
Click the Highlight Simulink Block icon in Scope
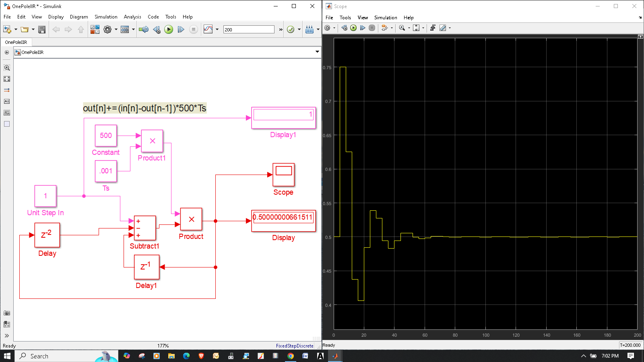(384, 28)
